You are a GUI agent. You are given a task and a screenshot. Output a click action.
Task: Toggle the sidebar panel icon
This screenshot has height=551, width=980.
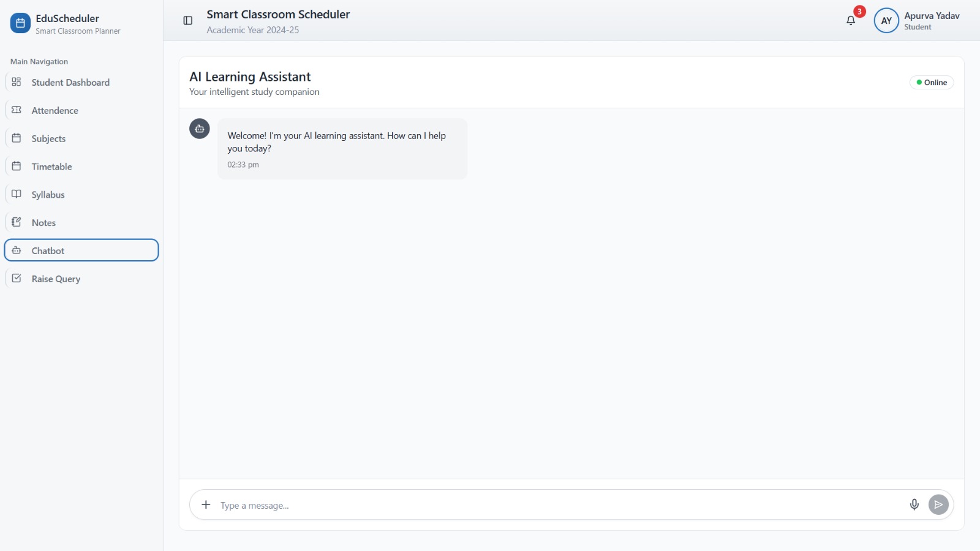188,21
